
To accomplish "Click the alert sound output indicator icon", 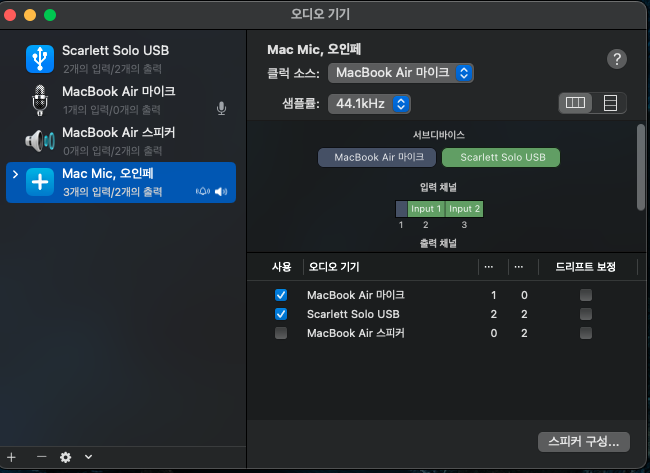I will tap(203, 191).
